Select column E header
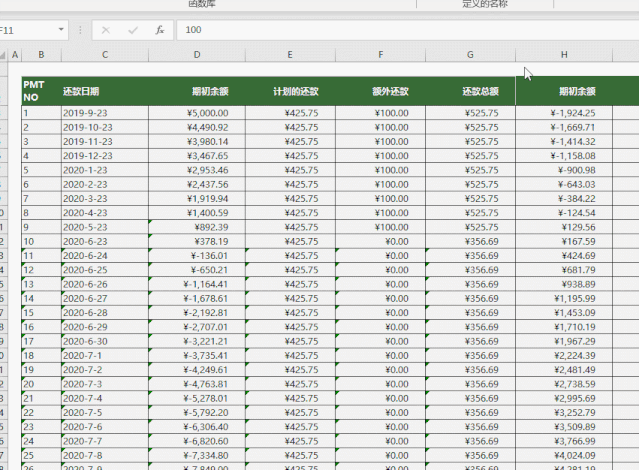Image resolution: width=639 pixels, height=470 pixels. tap(290, 55)
